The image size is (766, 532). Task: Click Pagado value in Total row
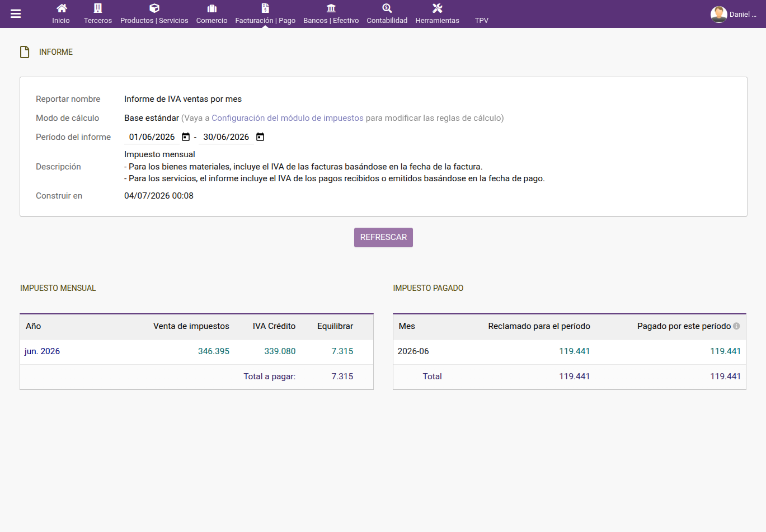726,376
